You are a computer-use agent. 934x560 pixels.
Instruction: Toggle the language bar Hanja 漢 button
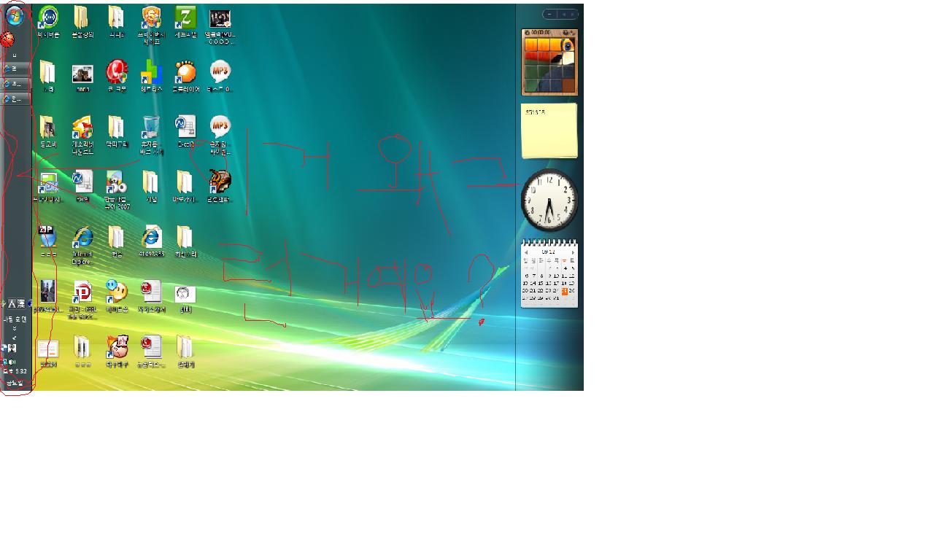21,303
